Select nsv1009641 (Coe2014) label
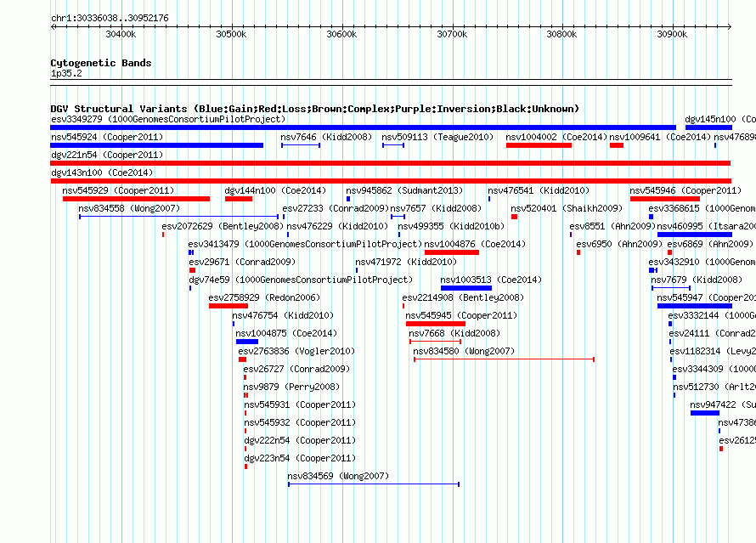This screenshot has width=756, height=543. [660, 137]
